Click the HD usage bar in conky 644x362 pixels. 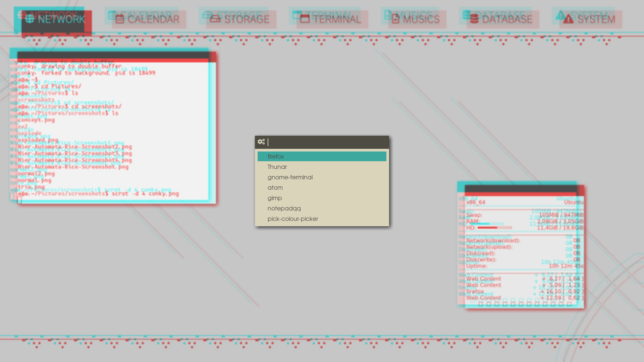pos(494,228)
